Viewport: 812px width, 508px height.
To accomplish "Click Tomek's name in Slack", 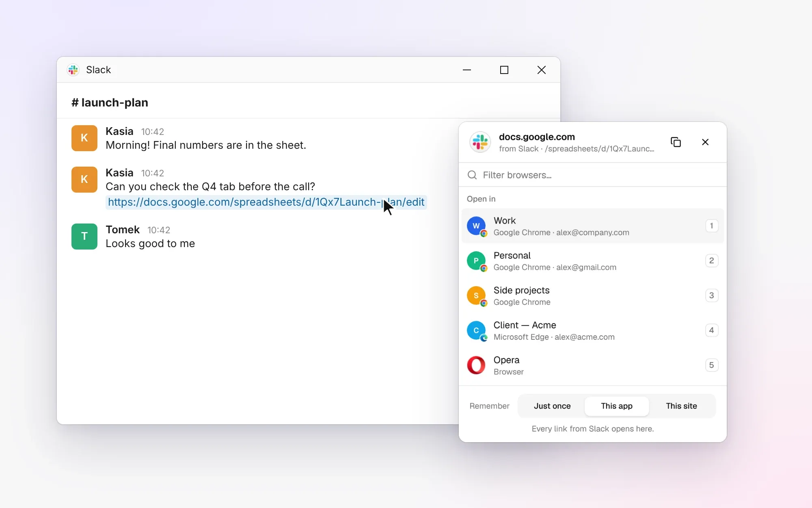I will point(123,230).
